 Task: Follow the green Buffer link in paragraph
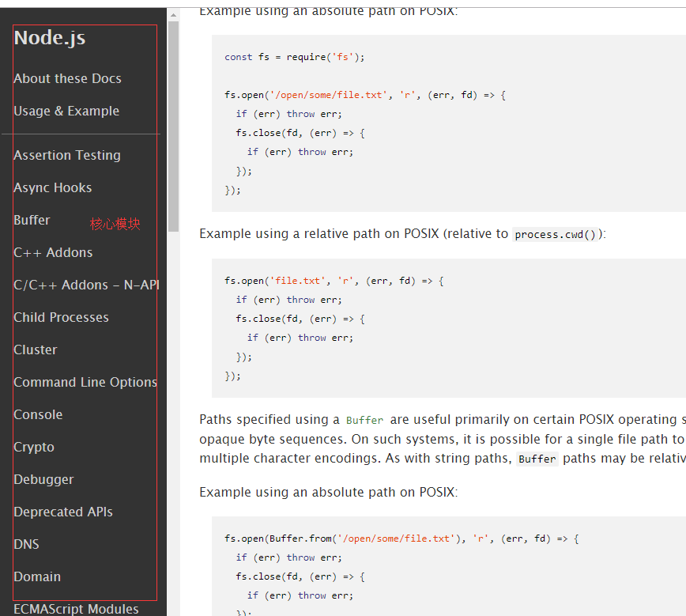(x=364, y=421)
